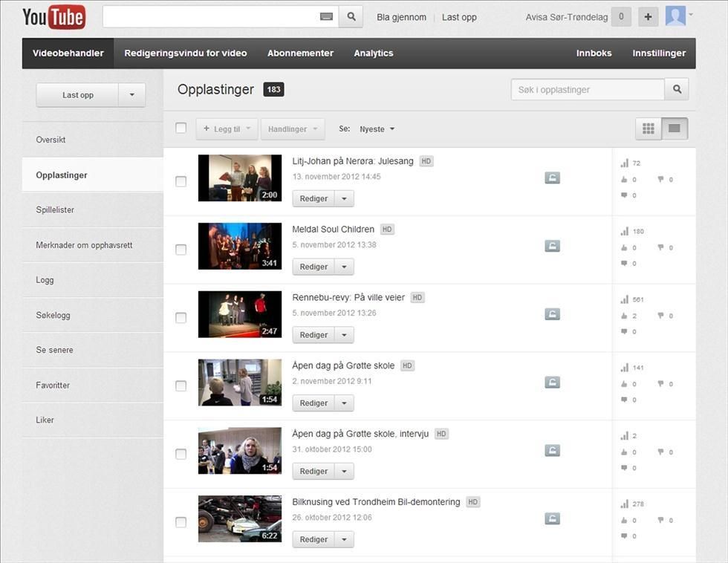Click Rediger for Åpen dag på Grøtte skole
The width and height of the screenshot is (728, 563).
pos(313,403)
